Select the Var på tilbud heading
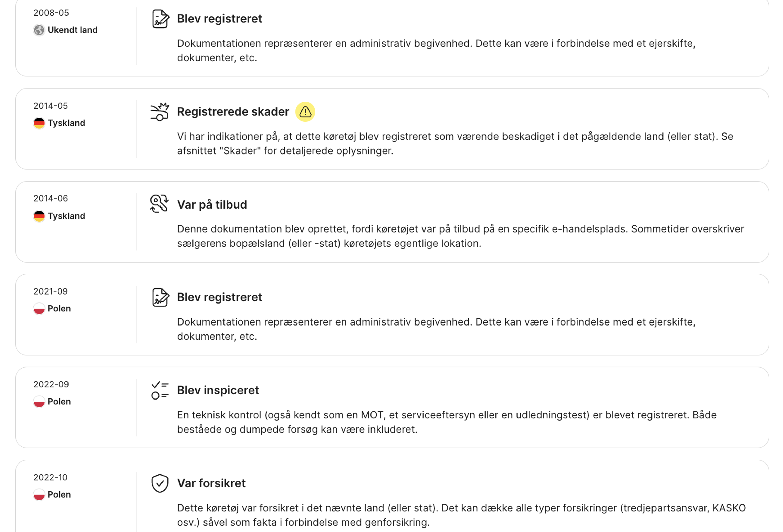Screen dimensions: 783x532 212,204
